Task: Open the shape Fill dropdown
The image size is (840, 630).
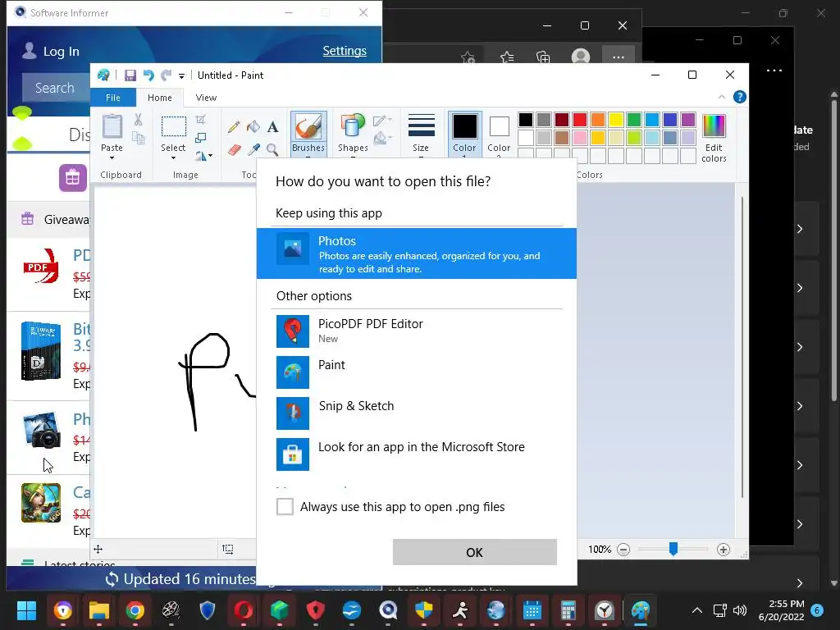Action: pyautogui.click(x=382, y=138)
